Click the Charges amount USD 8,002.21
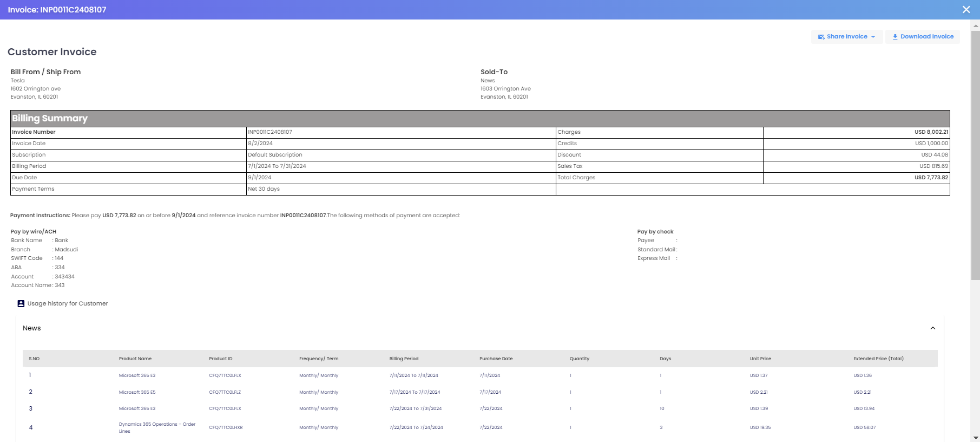The image size is (980, 442). pyautogui.click(x=931, y=132)
